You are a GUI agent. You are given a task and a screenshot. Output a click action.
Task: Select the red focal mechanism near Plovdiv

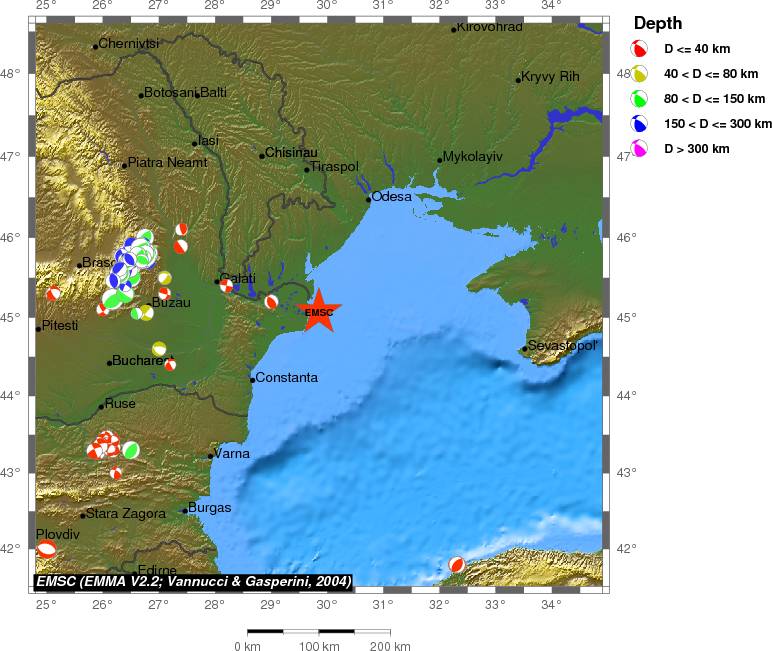pos(46,549)
